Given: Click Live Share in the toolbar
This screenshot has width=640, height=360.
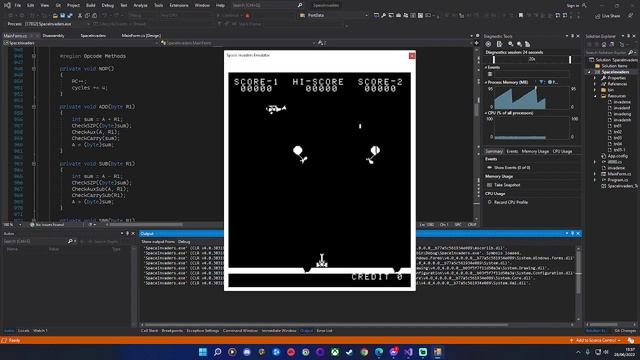Looking at the screenshot, I should coord(608,16).
